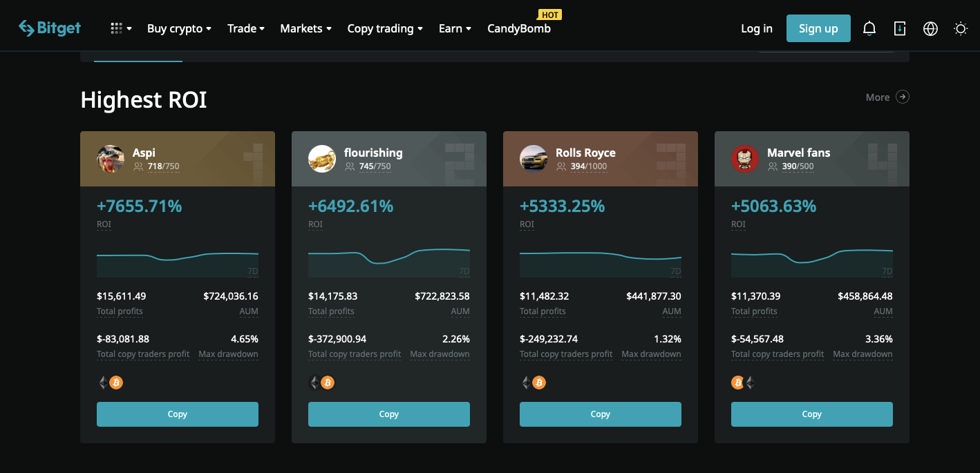This screenshot has height=473, width=980.
Task: Open the CandyBomb page
Action: pos(518,28)
